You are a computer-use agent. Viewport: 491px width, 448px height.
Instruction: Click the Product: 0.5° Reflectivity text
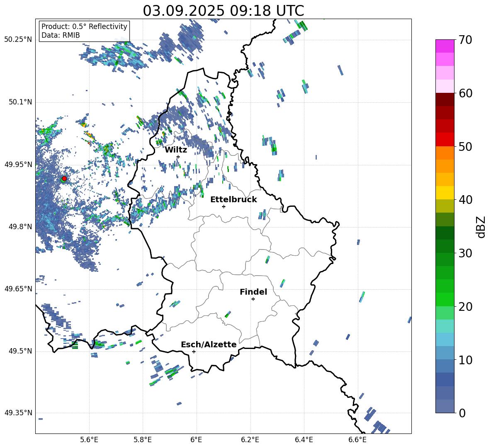[84, 26]
